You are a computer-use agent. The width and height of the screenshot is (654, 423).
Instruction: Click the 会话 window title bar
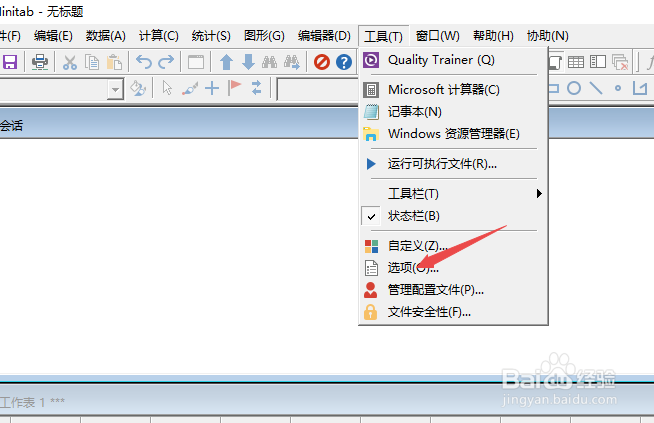tap(179, 125)
